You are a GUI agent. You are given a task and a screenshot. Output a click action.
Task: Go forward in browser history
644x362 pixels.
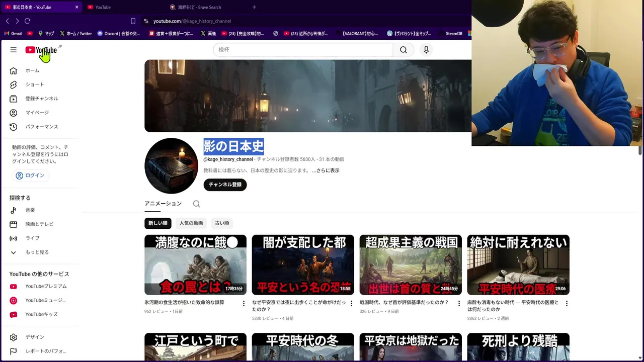(x=17, y=21)
